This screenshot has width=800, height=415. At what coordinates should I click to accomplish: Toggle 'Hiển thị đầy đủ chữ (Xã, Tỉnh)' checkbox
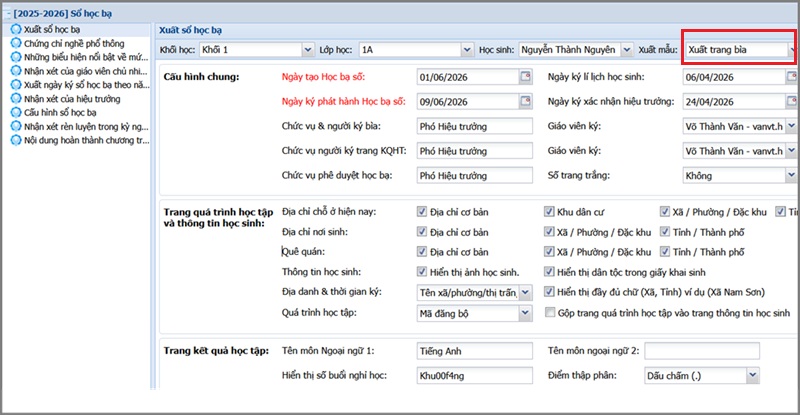[549, 292]
